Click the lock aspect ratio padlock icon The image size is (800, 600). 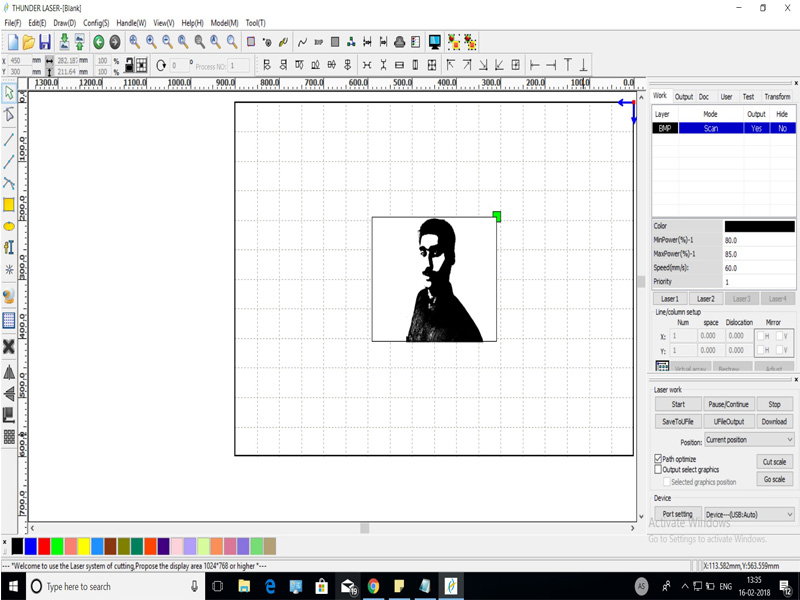point(127,65)
